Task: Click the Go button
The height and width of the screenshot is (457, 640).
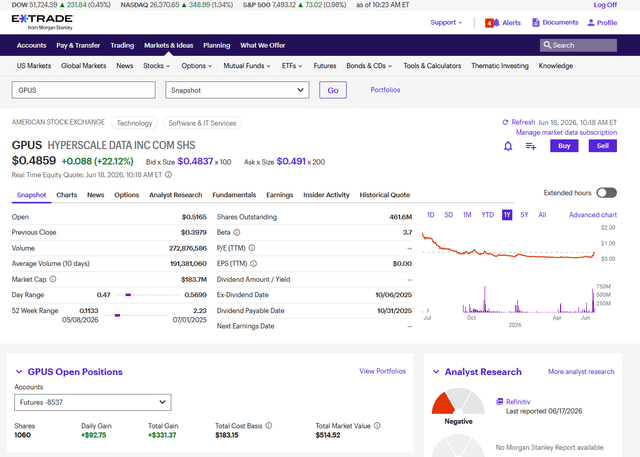Action: [333, 90]
